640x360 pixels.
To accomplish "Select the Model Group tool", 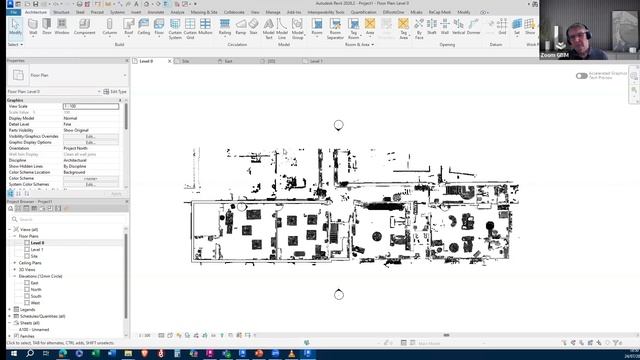I will 298,29.
